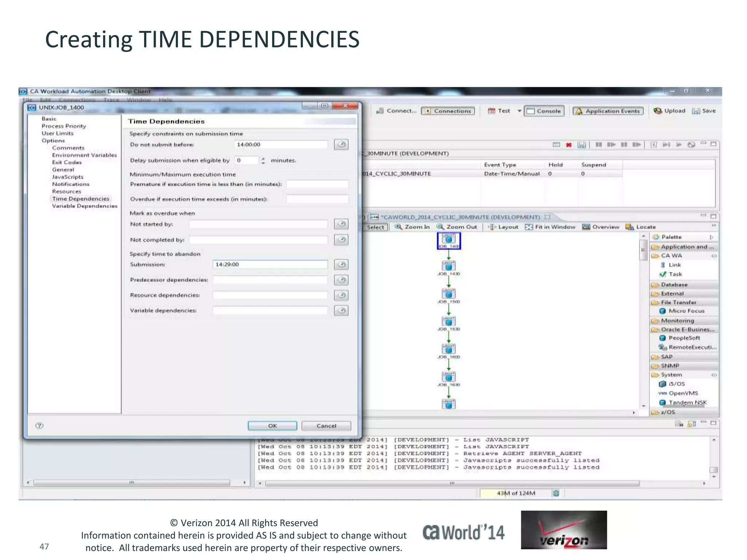Select Notifications in dialog tree
This screenshot has width=747, height=560.
point(71,184)
